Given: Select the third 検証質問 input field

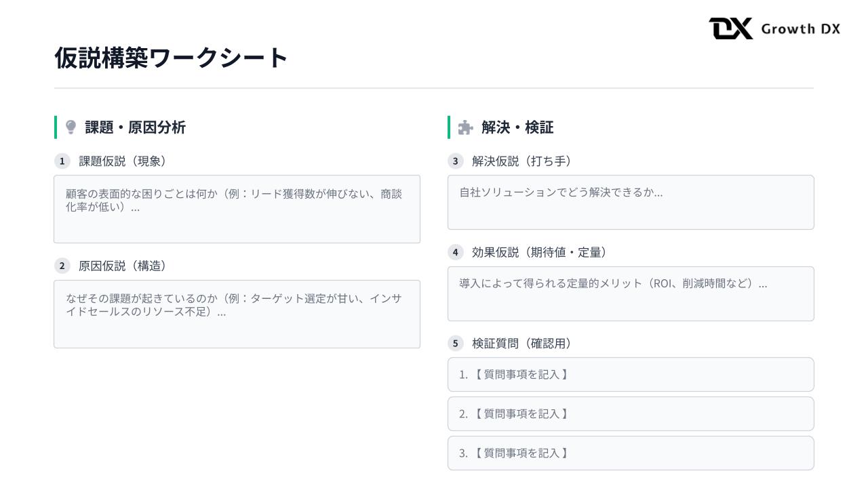Looking at the screenshot, I should [630, 453].
